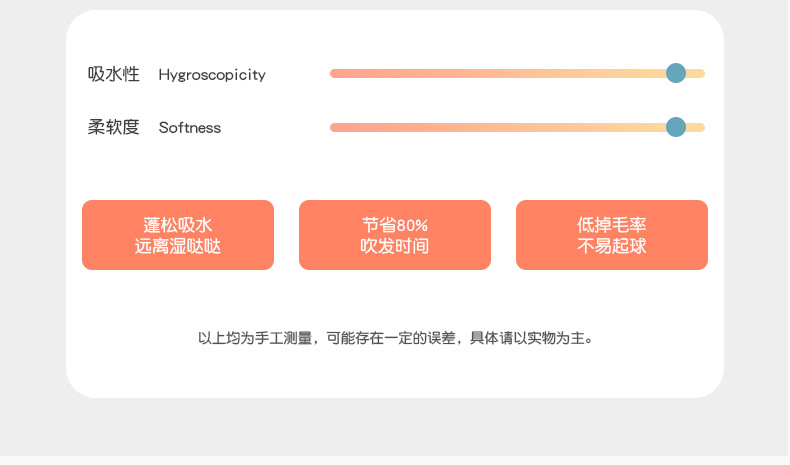Click the Hygroscopicity slider knob
Image resolution: width=790 pixels, height=465 pixels.
click(676, 73)
